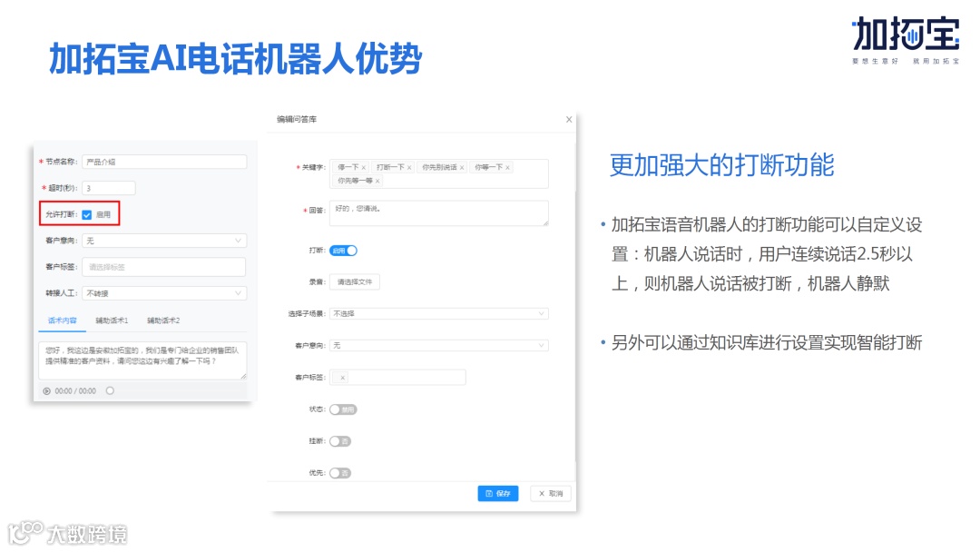Screen dimensions: 980x552
Task: Remove the 停一下 keyword tag
Action: [x=363, y=168]
